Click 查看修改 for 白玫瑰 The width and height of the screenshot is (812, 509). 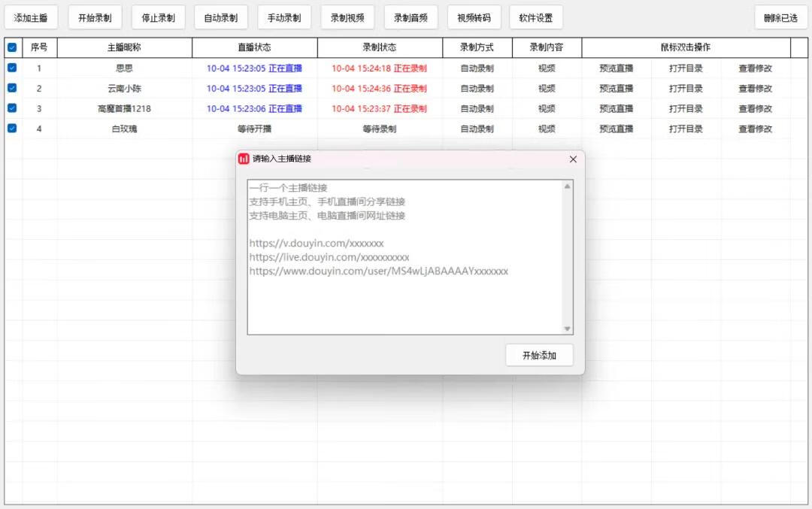coord(756,129)
